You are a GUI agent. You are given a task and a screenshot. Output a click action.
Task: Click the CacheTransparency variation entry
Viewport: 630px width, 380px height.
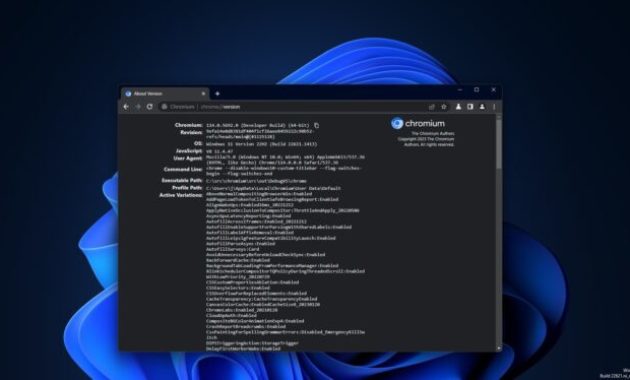tap(262, 299)
